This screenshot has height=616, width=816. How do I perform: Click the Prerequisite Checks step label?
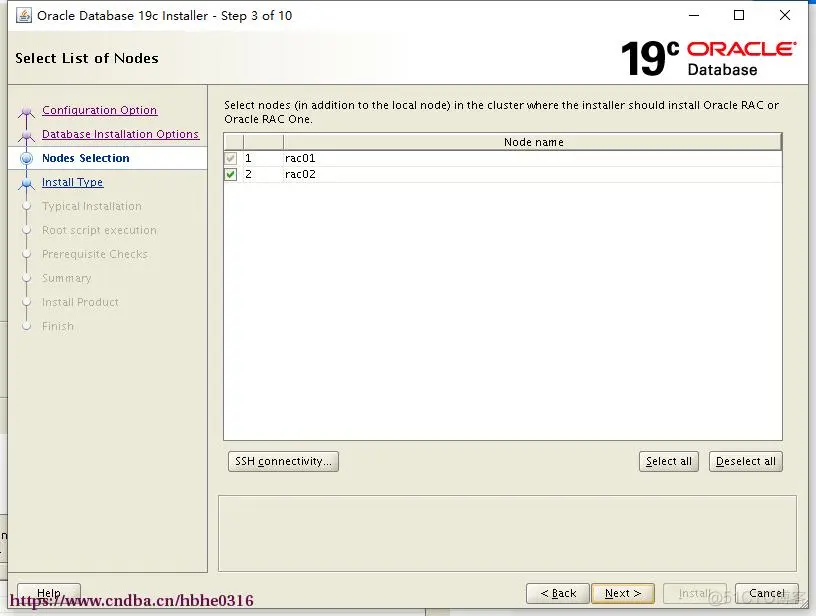pos(95,254)
